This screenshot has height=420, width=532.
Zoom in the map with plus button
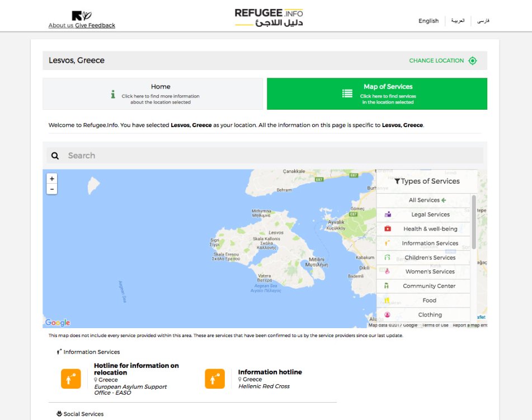52,179
